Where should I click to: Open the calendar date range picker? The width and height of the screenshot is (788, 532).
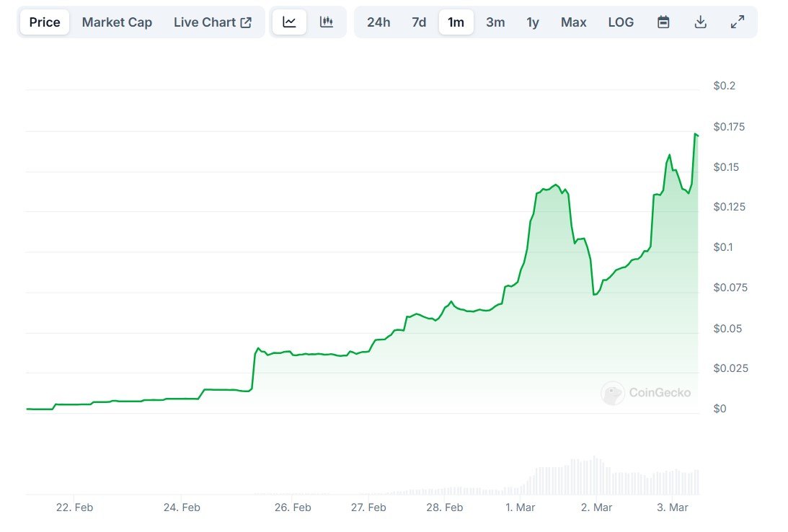(663, 22)
